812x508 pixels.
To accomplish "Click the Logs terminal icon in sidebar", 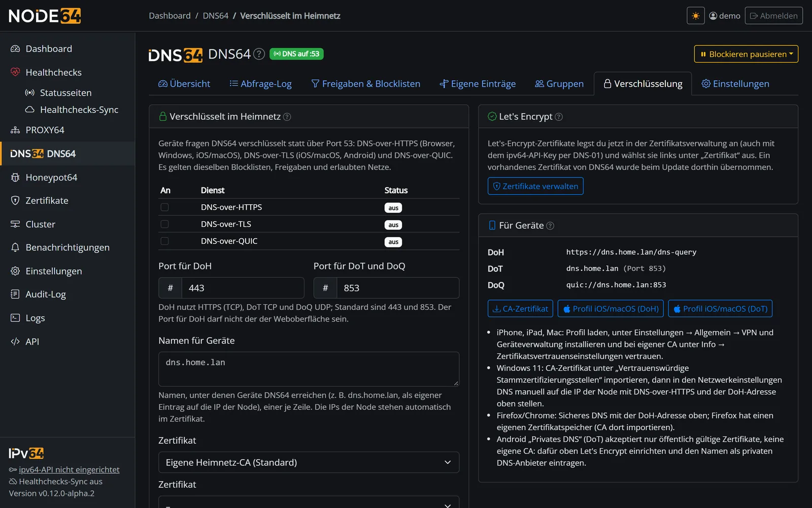I will (15, 318).
